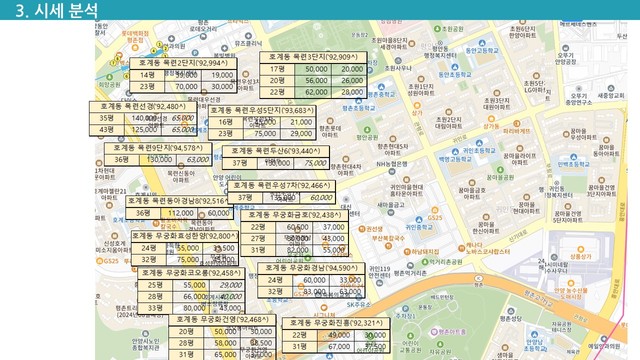
Task: Click the 3. 시세 분석 slide title
Action: point(57,10)
